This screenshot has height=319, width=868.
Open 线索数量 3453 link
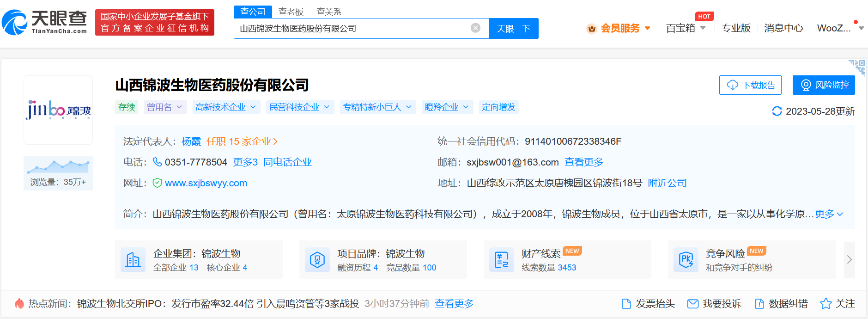(x=549, y=268)
